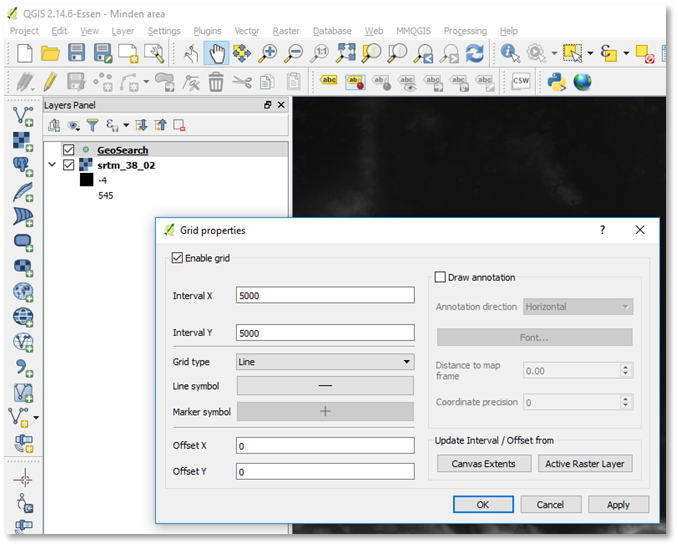Open the Grid type dropdown

[x=325, y=362]
